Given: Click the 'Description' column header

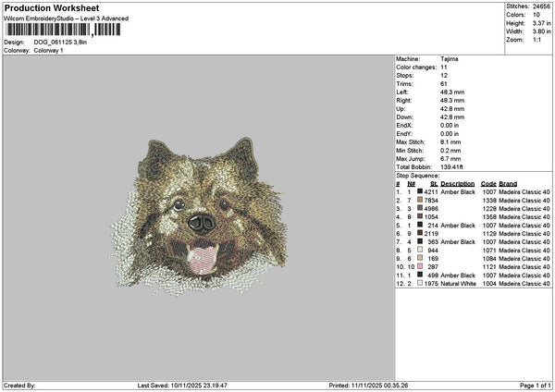Looking at the screenshot, I should 457,184.
